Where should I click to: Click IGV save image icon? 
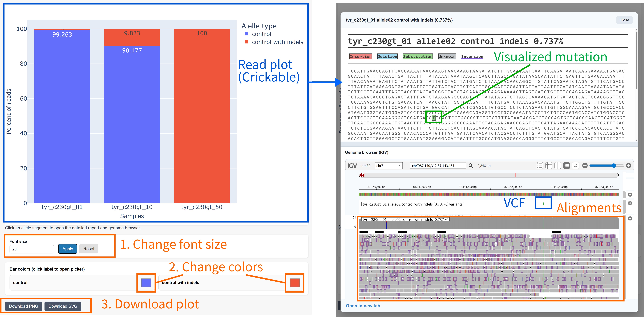pyautogui.click(x=576, y=165)
